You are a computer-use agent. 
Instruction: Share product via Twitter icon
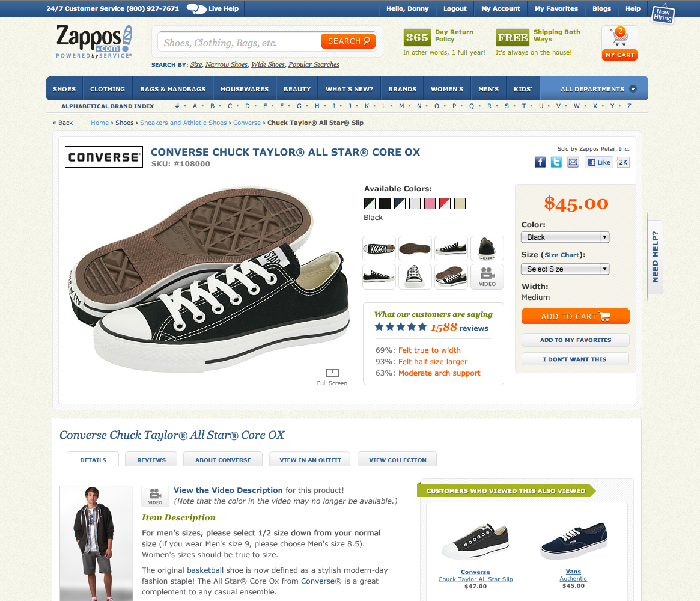point(556,162)
